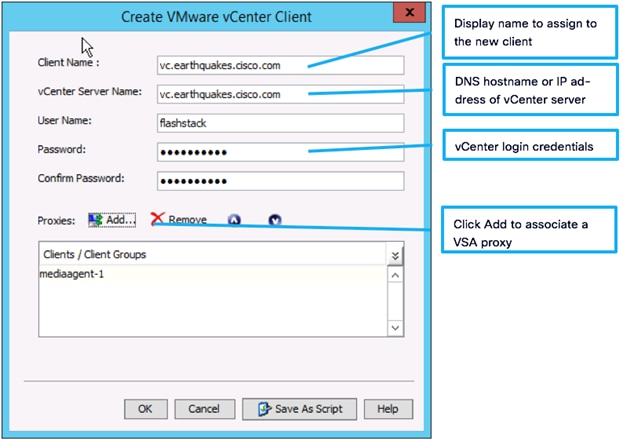Select the mediaagent-1 row

tap(213, 274)
